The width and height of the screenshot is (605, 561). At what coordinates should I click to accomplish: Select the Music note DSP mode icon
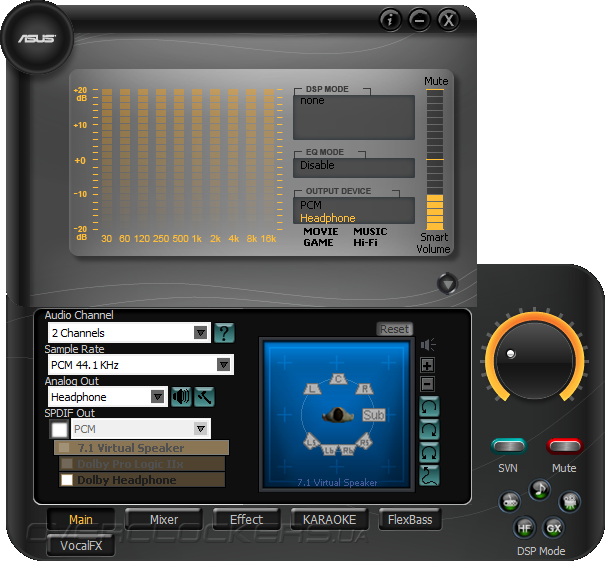click(x=540, y=490)
